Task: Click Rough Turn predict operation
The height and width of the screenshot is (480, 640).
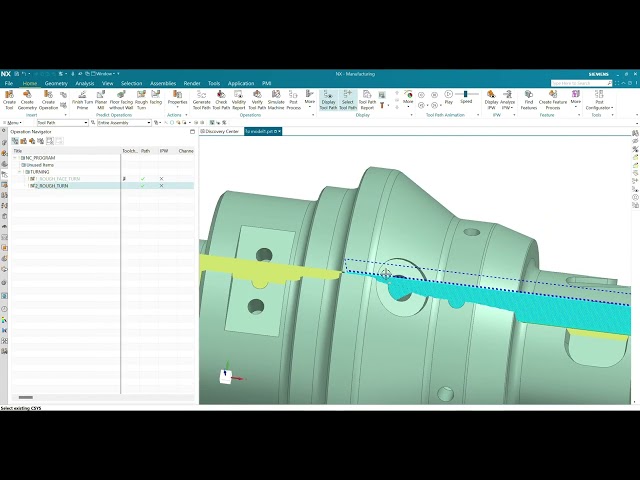Action: (141, 100)
